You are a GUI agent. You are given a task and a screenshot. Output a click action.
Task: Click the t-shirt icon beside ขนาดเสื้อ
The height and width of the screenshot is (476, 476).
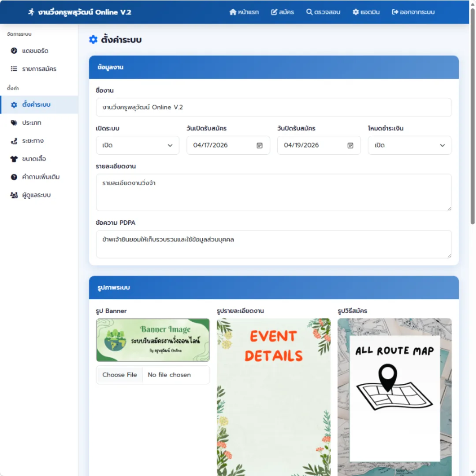[x=14, y=159]
